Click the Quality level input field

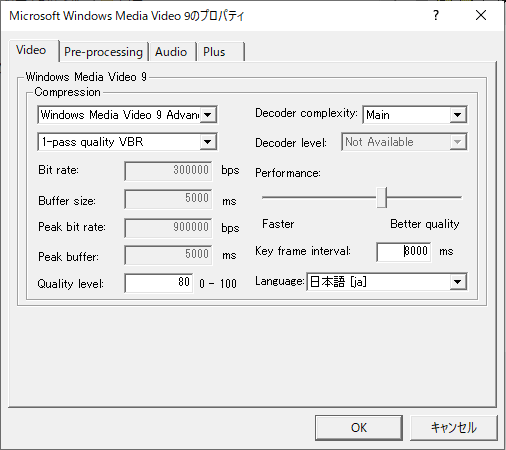pos(159,283)
